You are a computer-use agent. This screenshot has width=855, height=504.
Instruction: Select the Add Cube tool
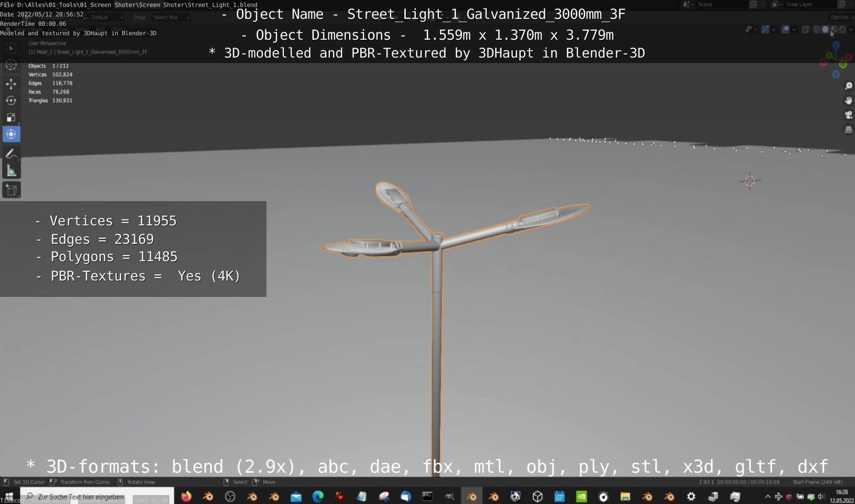tap(11, 190)
